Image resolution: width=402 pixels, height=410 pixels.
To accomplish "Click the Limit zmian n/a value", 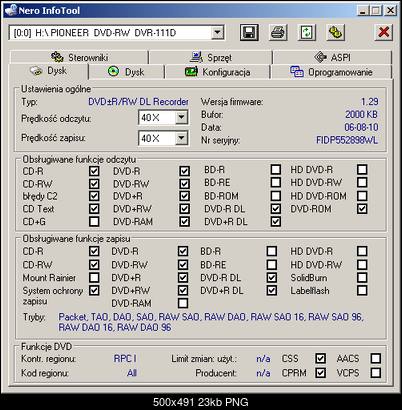I will click(x=263, y=359).
